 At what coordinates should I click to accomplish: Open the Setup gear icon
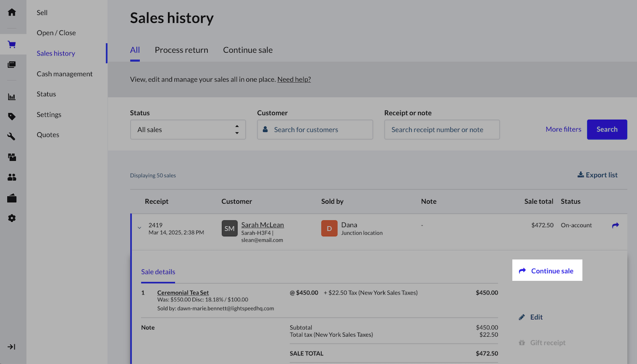tap(12, 218)
